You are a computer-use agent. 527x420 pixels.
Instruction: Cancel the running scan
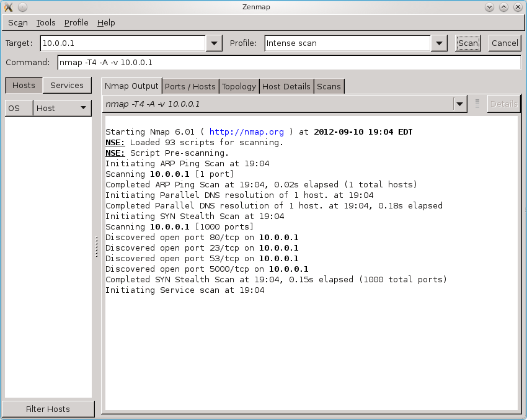coord(505,43)
